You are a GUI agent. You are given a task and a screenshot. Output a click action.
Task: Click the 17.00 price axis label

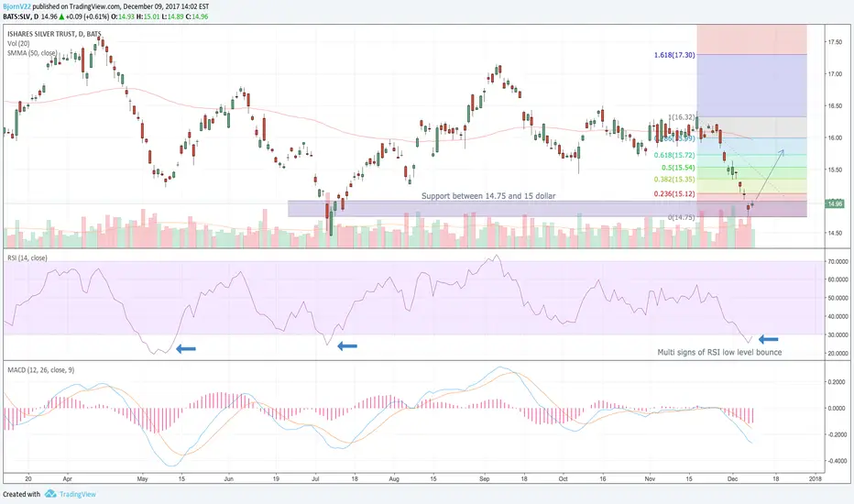835,74
